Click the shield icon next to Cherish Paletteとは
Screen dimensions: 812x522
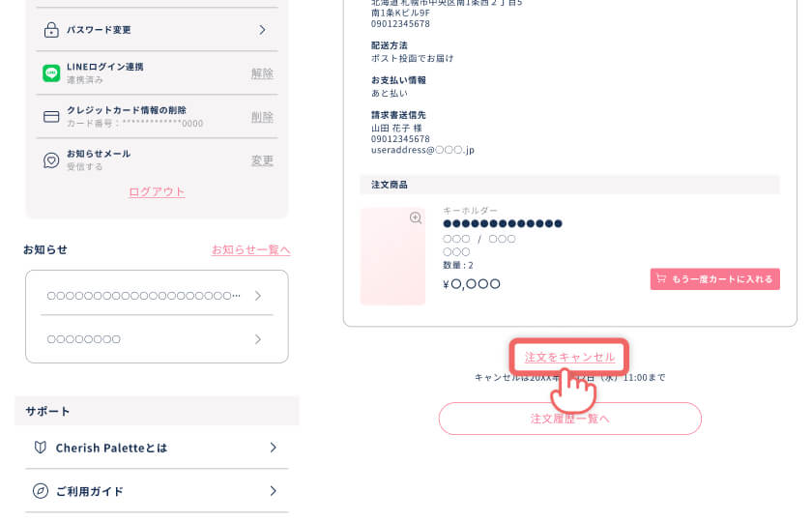(x=41, y=448)
